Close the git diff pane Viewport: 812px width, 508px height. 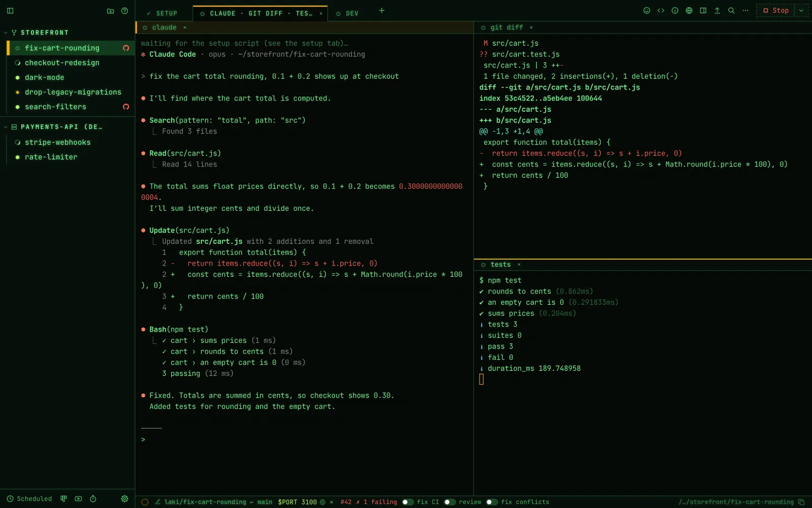(x=531, y=27)
